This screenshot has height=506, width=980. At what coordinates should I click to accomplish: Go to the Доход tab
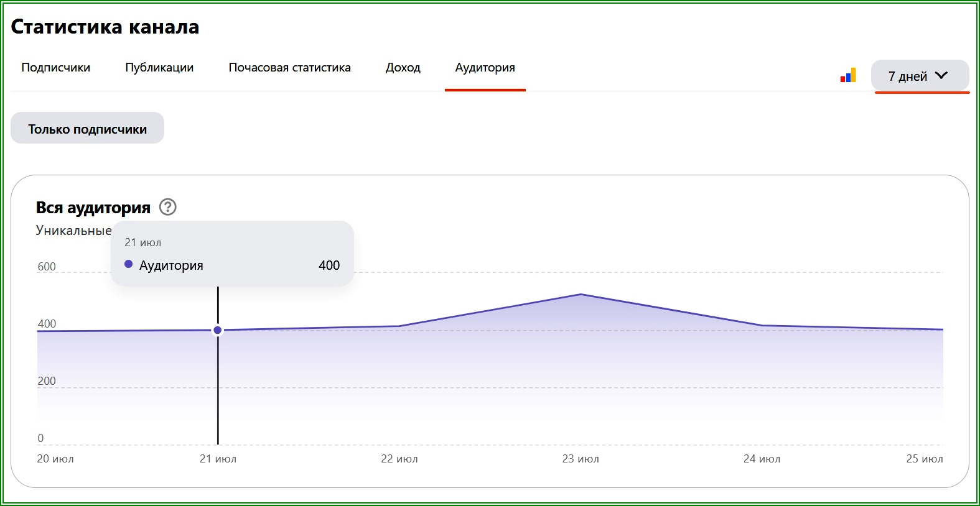[403, 67]
